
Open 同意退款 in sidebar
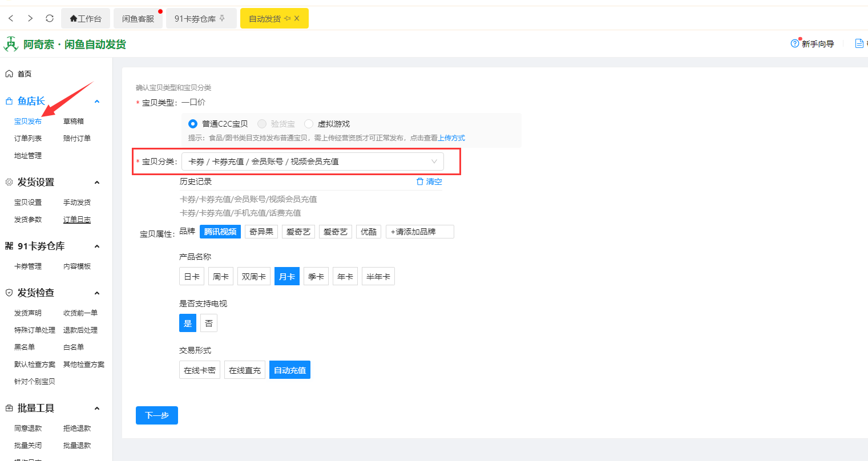click(28, 428)
